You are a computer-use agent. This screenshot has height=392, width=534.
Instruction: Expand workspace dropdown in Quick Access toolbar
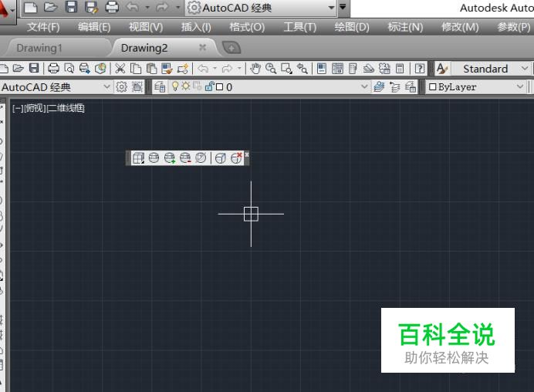point(331,8)
